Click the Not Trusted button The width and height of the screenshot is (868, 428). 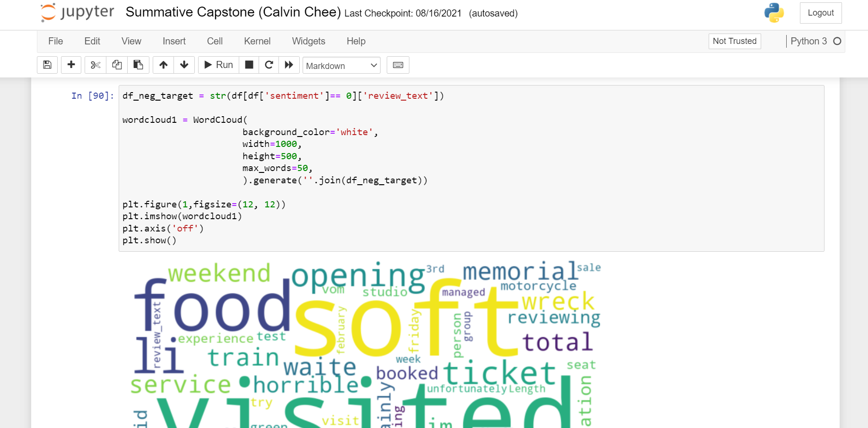pyautogui.click(x=734, y=41)
